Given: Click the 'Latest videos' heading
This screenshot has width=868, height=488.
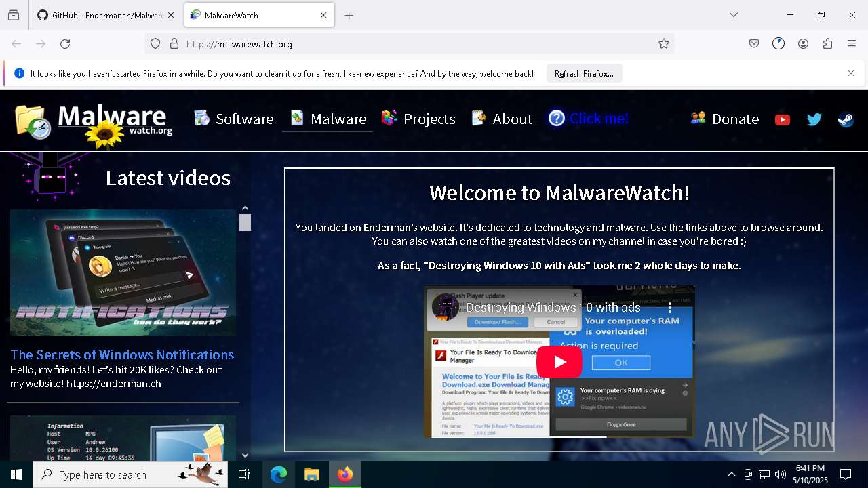Looking at the screenshot, I should [167, 178].
